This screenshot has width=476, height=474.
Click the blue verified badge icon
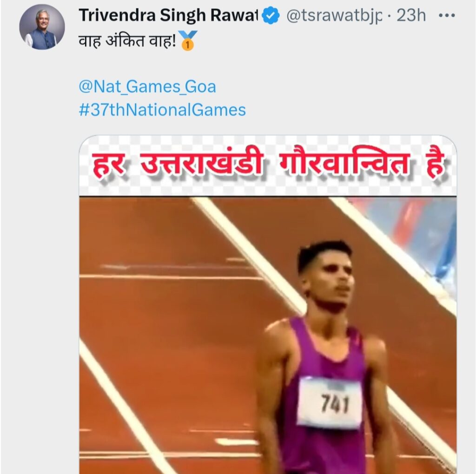pyautogui.click(x=271, y=15)
